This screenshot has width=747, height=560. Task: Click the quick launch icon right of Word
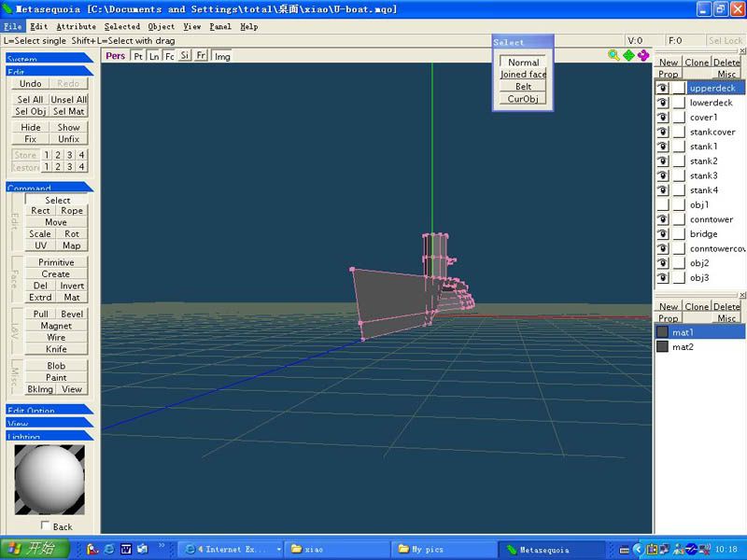143,549
